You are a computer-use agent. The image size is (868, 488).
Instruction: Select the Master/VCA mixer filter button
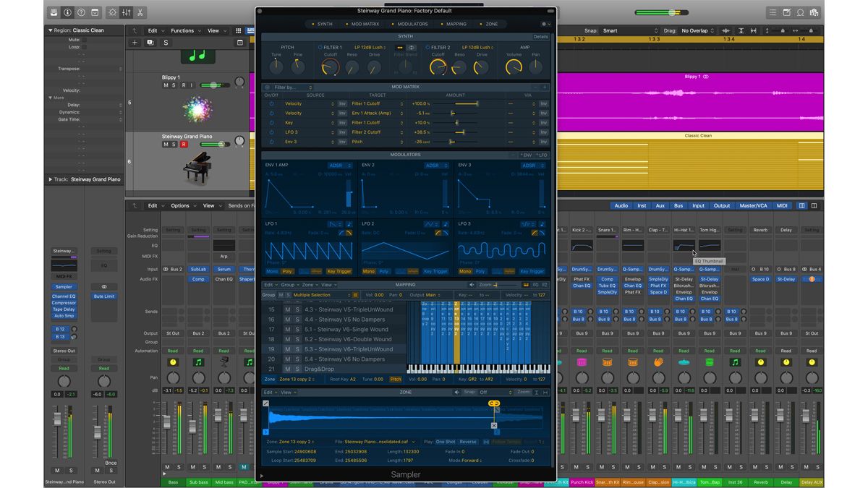click(753, 206)
